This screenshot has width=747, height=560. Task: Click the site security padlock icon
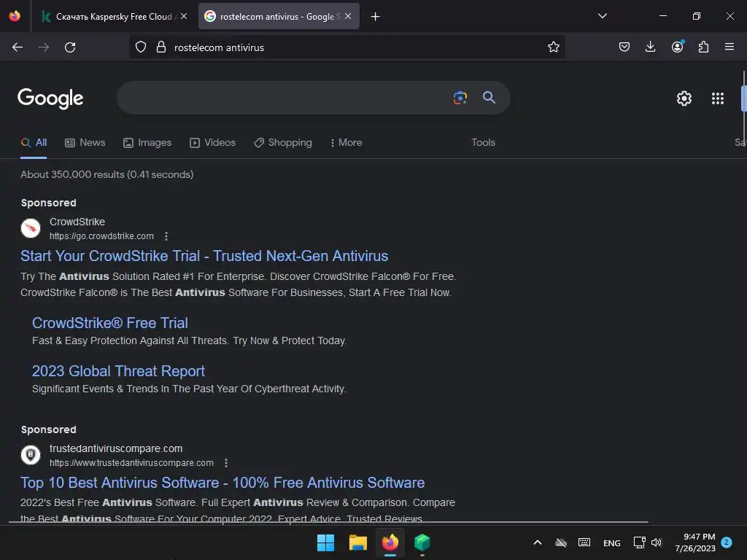coord(161,47)
